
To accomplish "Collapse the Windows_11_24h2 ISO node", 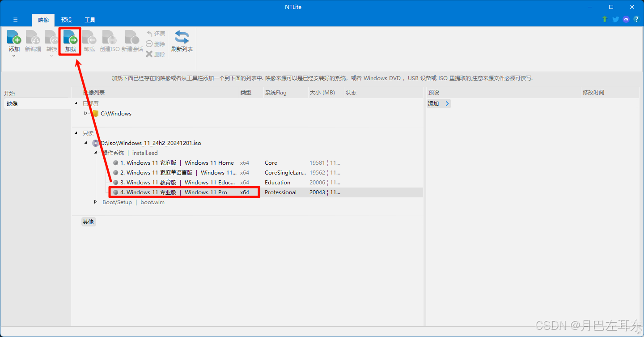I will [86, 143].
